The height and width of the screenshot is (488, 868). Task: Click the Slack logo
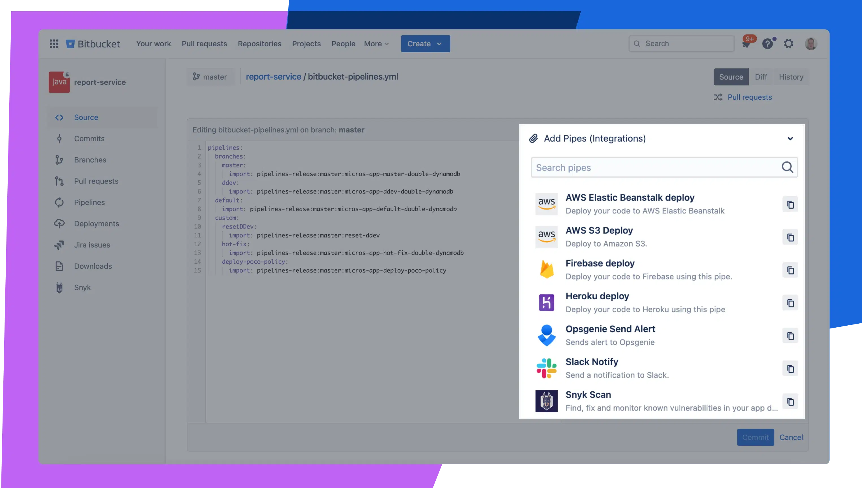[x=546, y=368]
